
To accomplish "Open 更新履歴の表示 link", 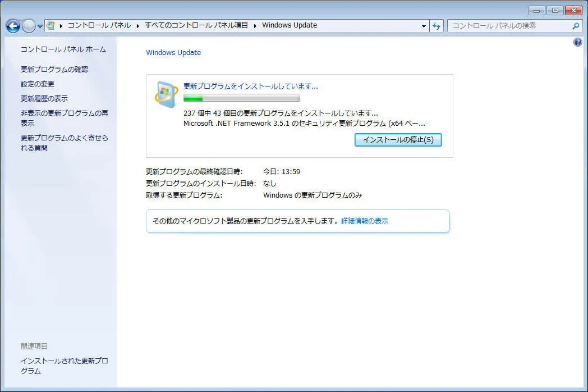I will pos(44,98).
